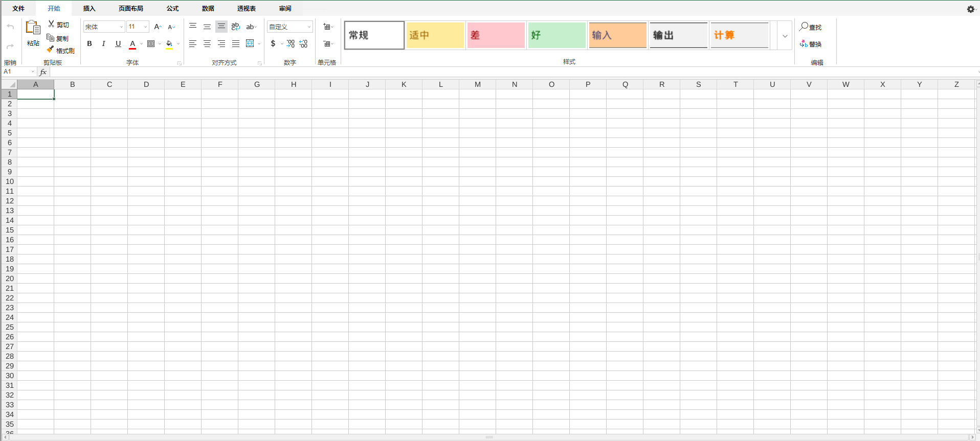Switch to the 页面布局 tab
The width and height of the screenshot is (980, 441).
(x=131, y=9)
